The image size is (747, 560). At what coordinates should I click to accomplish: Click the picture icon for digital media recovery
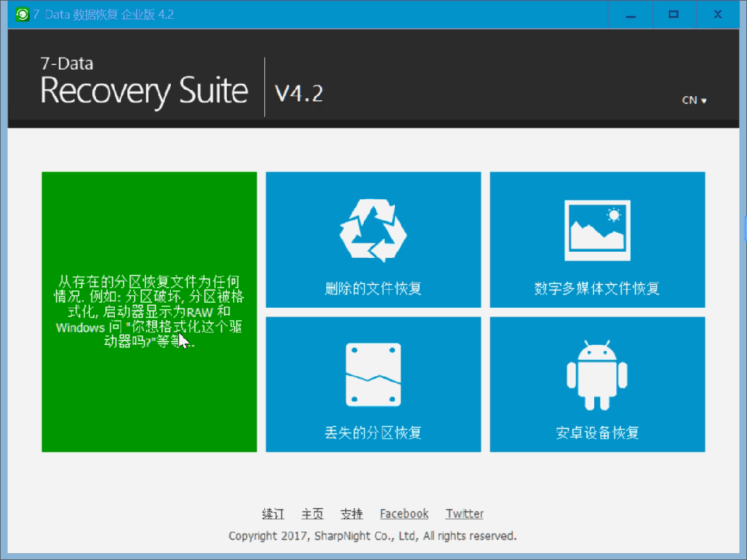click(598, 230)
